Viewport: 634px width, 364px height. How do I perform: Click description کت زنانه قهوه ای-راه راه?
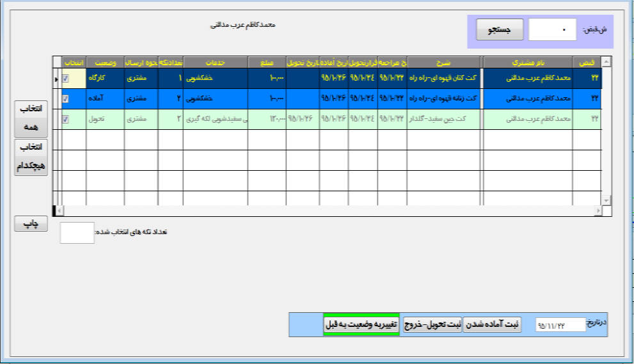(443, 99)
